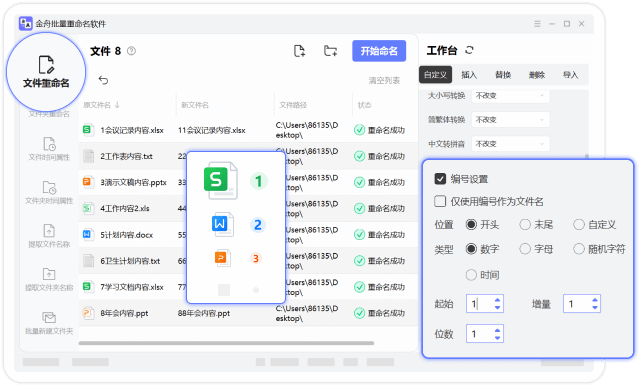Switch to the 导入 tab

coord(571,75)
